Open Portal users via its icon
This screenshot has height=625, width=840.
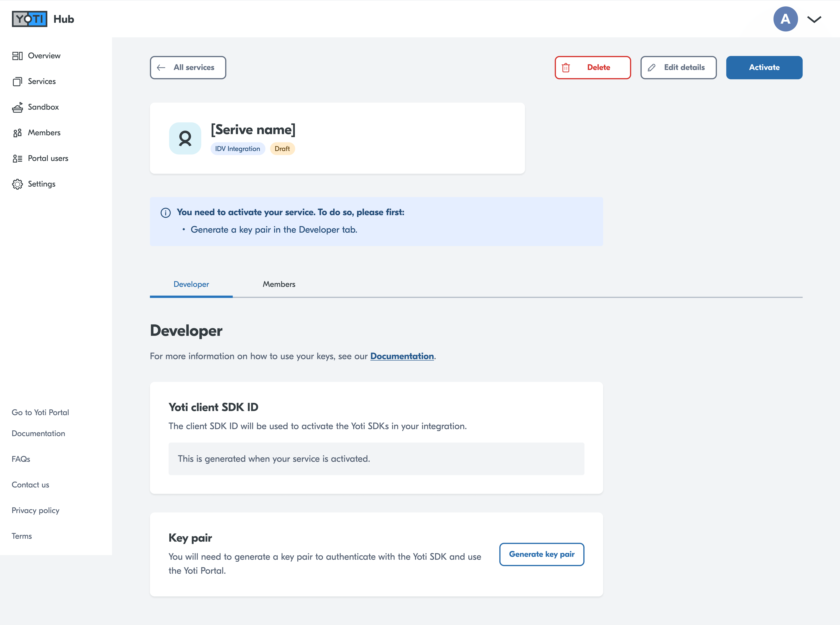coord(17,159)
